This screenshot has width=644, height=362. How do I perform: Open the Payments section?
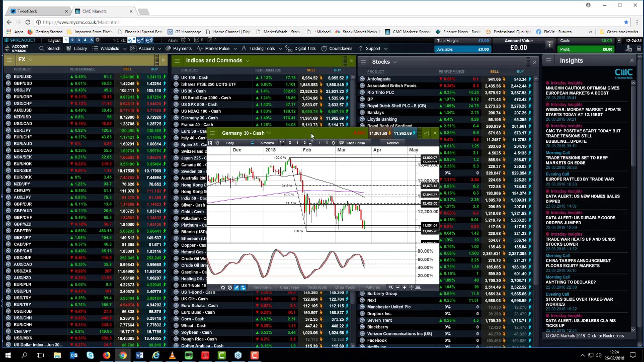(x=178, y=49)
